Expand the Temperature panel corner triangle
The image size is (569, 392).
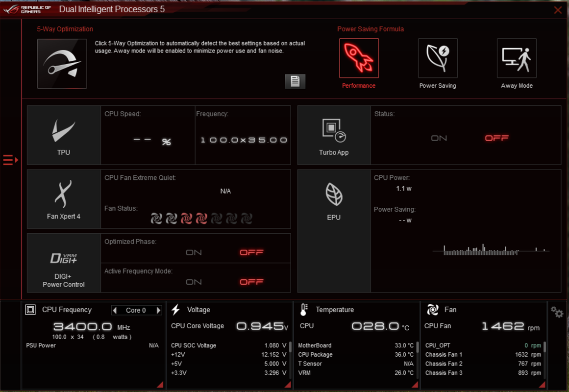[x=415, y=384]
